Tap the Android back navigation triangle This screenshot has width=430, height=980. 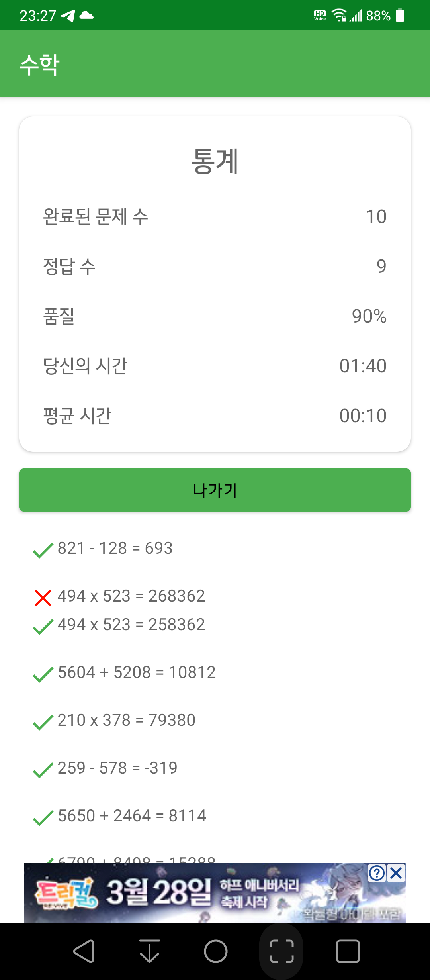click(84, 951)
